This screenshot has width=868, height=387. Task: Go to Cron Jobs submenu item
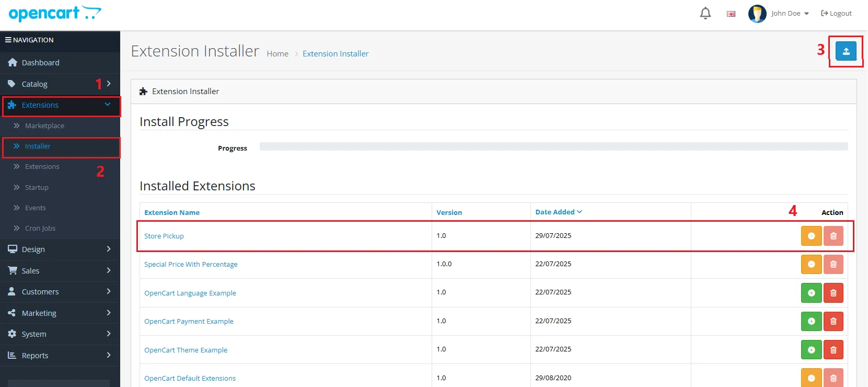40,228
